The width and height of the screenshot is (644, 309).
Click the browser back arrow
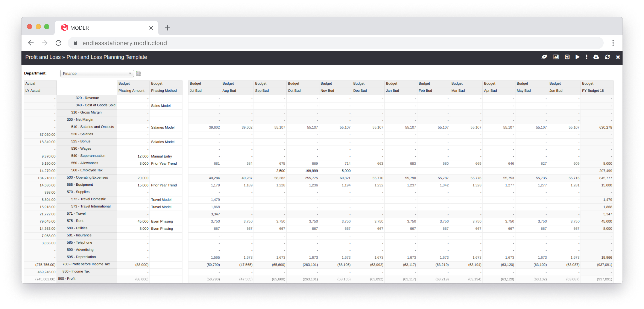tap(31, 43)
